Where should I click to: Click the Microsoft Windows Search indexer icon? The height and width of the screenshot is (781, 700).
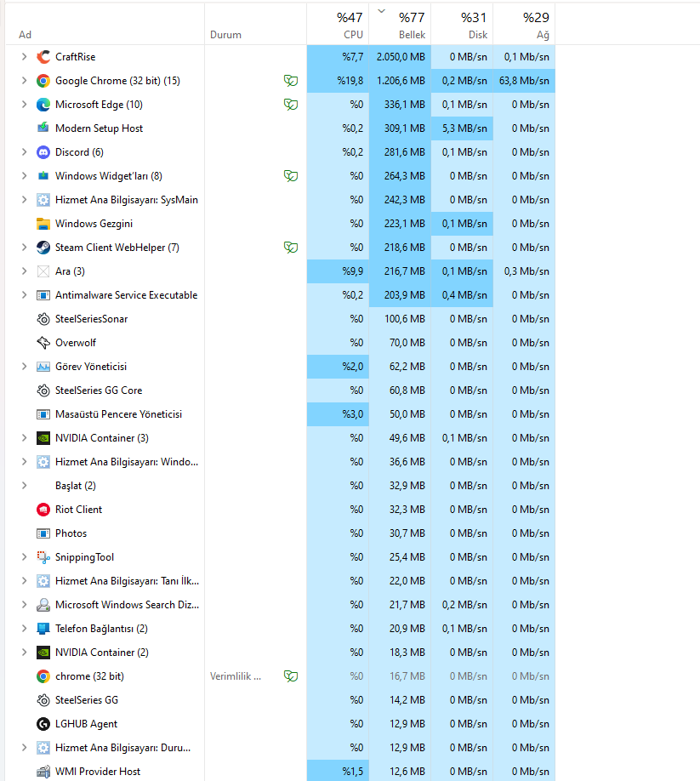click(x=43, y=605)
